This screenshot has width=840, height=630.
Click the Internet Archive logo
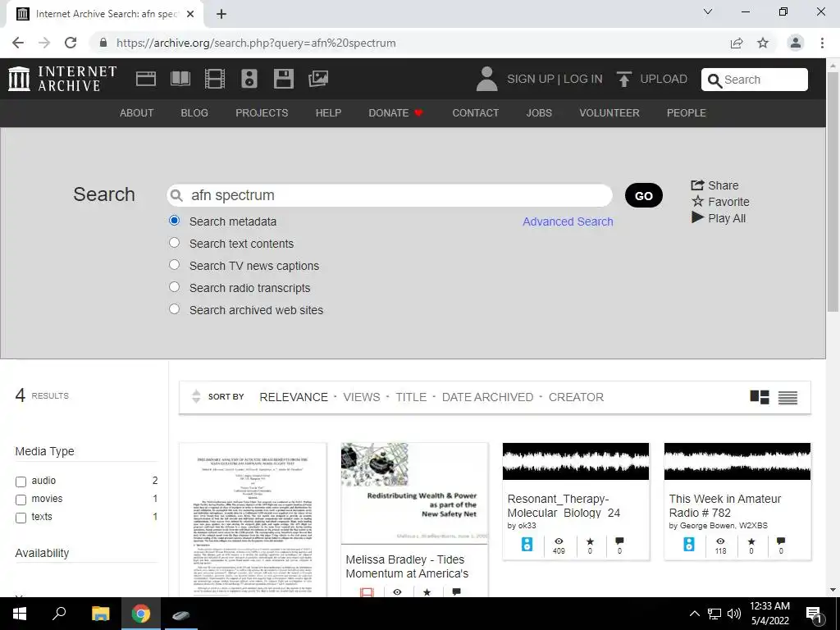tap(62, 79)
